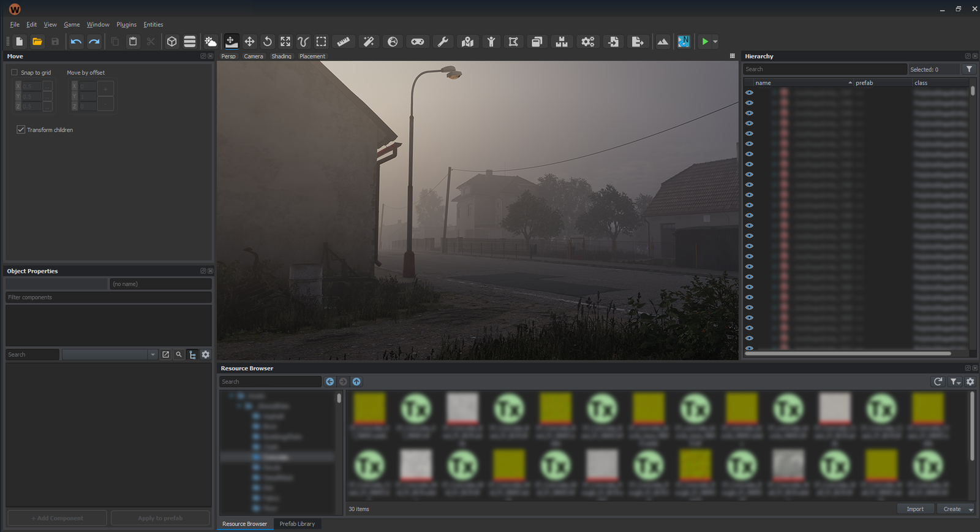Click the character figure icon

pyautogui.click(x=491, y=42)
